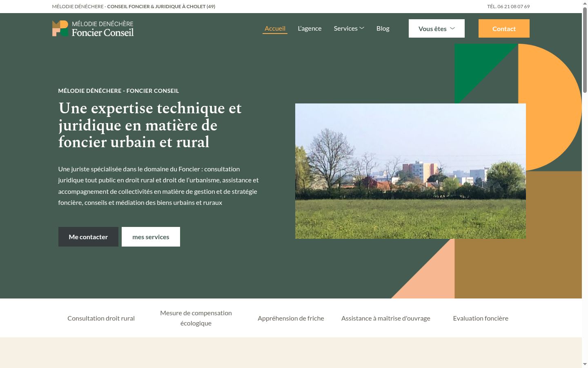
Task: Open Assistance à maîtrise d'ouvrage link
Action: 386,318
